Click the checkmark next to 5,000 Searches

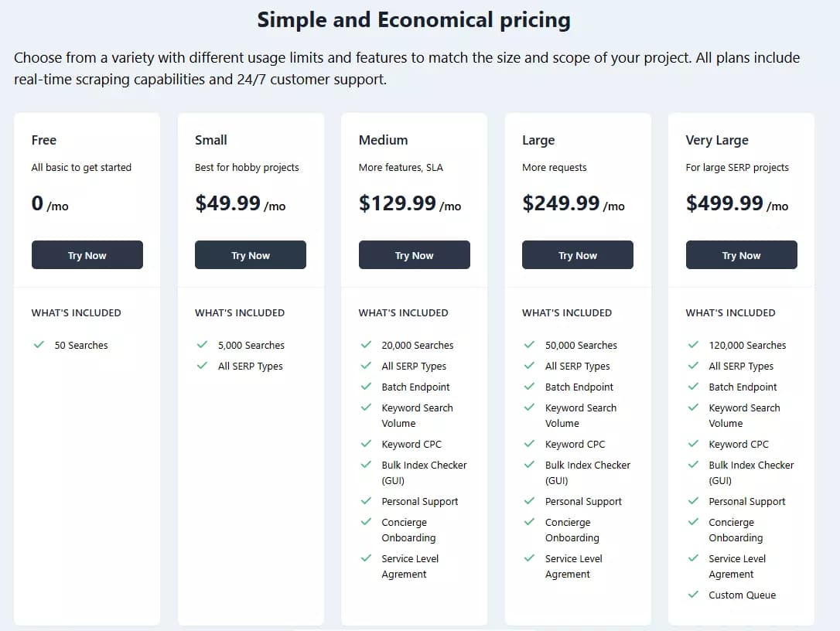pos(203,345)
